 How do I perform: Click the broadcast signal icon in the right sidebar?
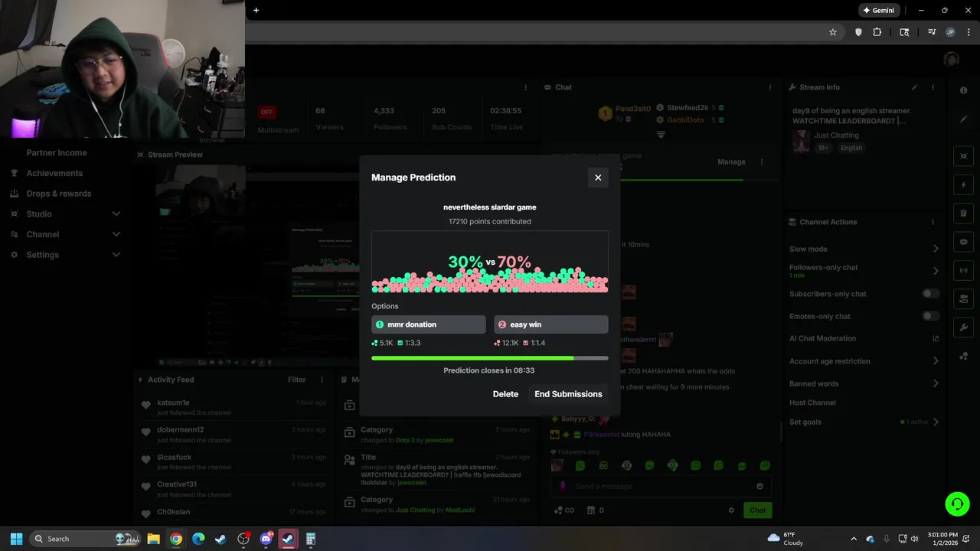point(963,270)
